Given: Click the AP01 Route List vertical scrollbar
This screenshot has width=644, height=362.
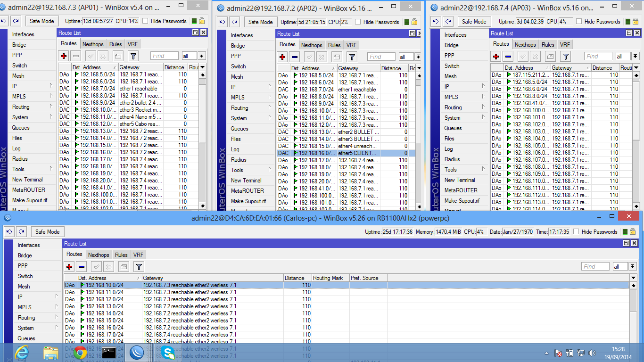Looking at the screenshot, I should tap(203, 140).
